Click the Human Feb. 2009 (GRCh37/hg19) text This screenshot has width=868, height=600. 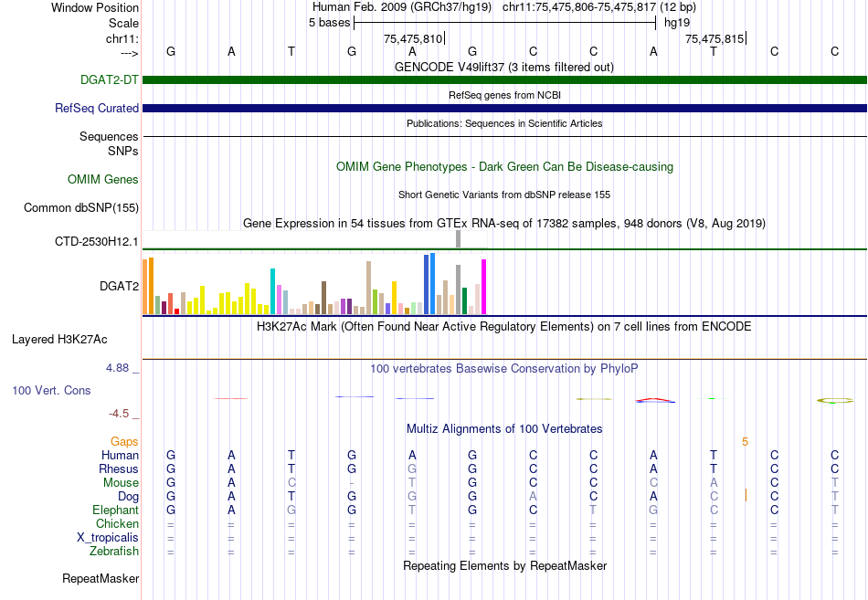(x=402, y=7)
